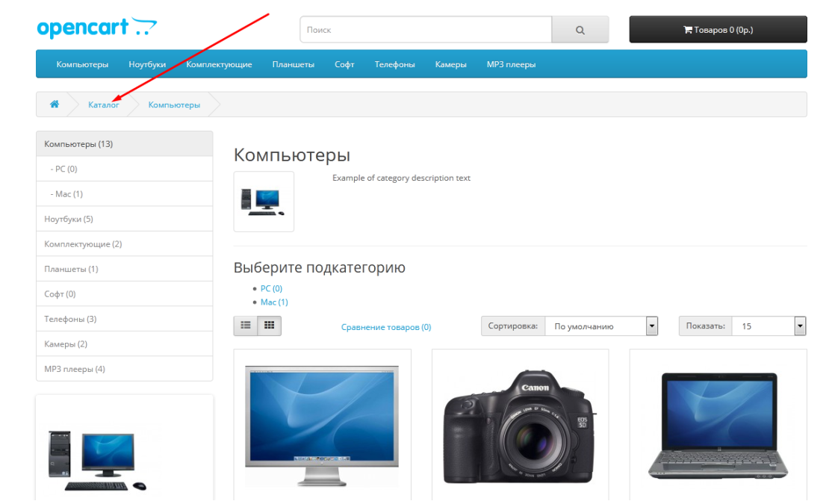
Task: Switch to list view layout
Action: [245, 326]
